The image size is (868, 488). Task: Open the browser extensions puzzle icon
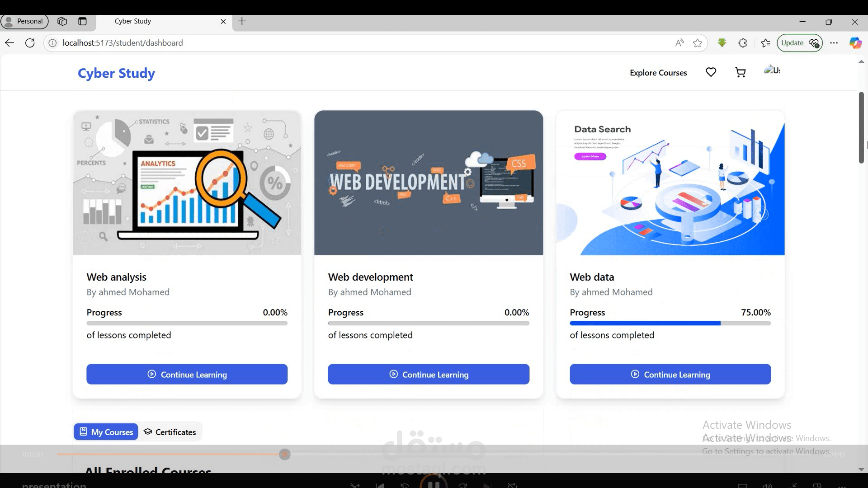pyautogui.click(x=743, y=43)
